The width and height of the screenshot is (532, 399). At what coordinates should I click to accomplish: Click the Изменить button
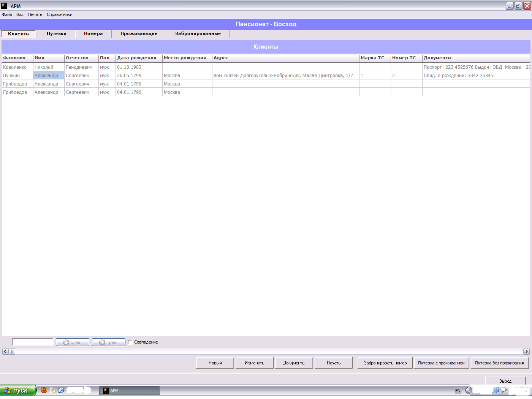click(x=255, y=363)
